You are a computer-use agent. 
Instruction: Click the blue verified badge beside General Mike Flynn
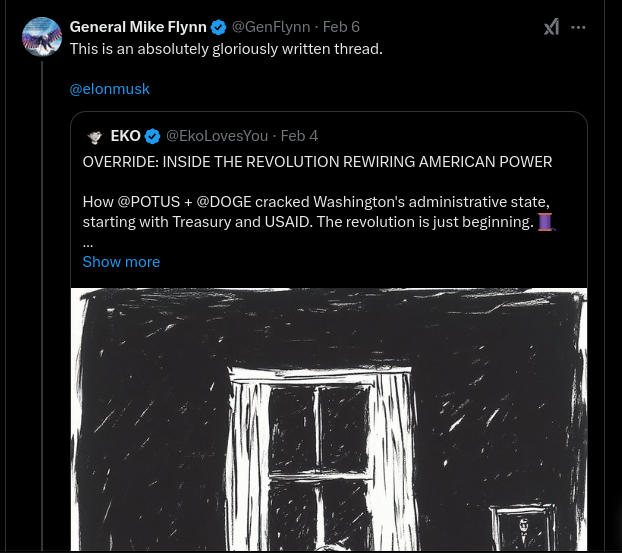(219, 27)
